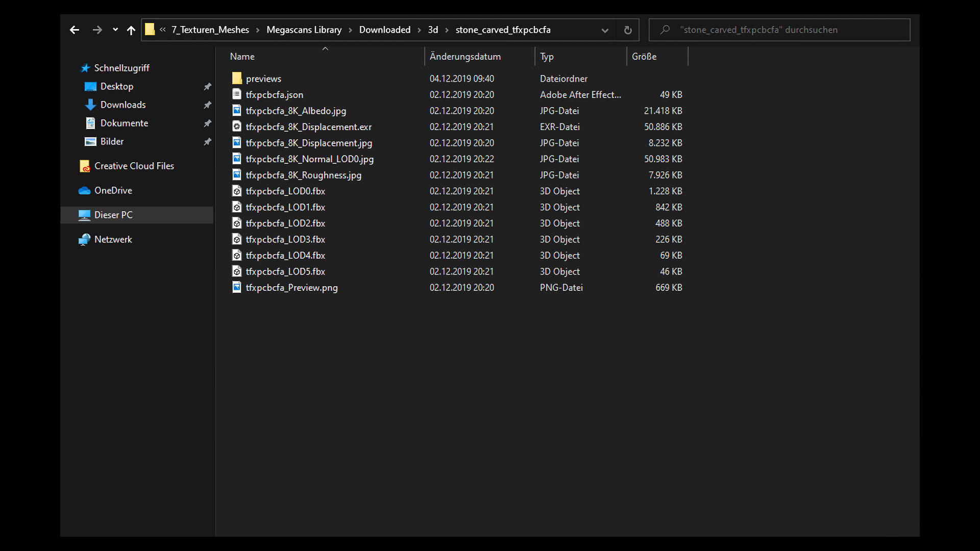
Task: Sort files by Größe column
Action: (644, 57)
